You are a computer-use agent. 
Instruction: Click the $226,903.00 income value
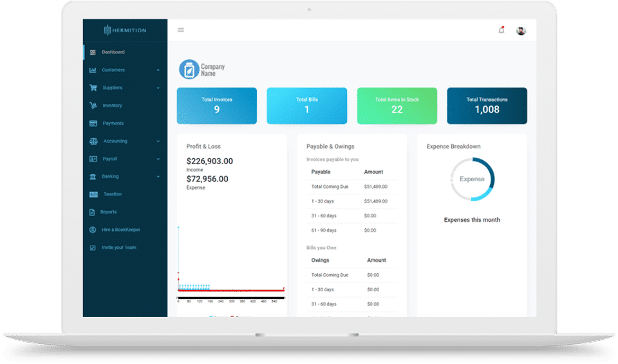(210, 161)
